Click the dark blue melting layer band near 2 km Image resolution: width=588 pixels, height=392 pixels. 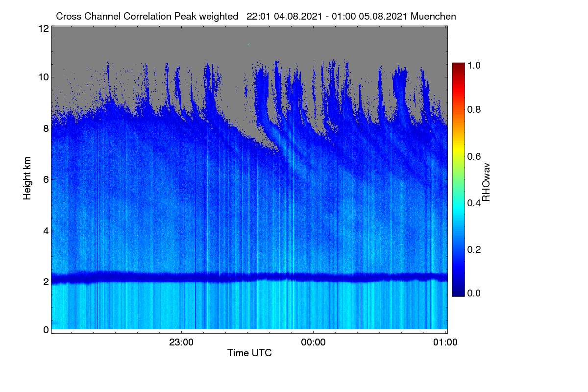[x=249, y=277]
